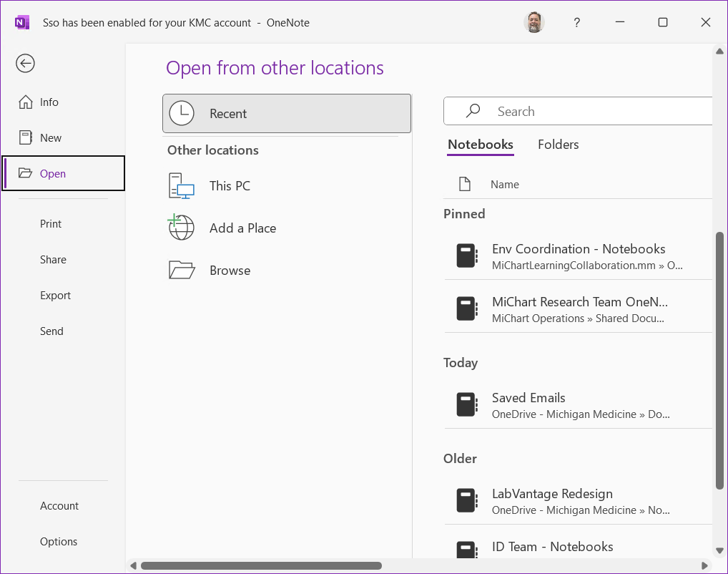Click the This PC computer icon
The width and height of the screenshot is (728, 574).
tap(182, 186)
